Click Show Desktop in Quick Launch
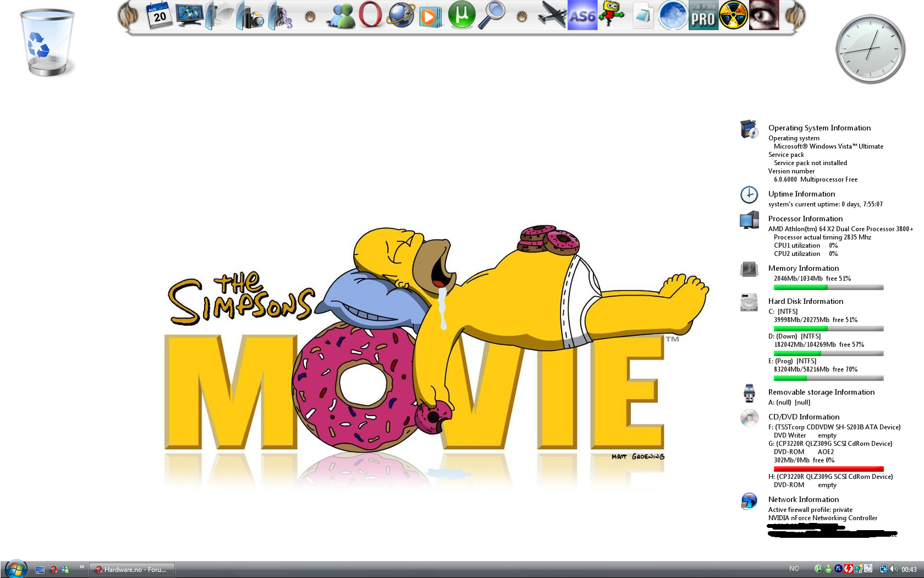 pyautogui.click(x=40, y=570)
